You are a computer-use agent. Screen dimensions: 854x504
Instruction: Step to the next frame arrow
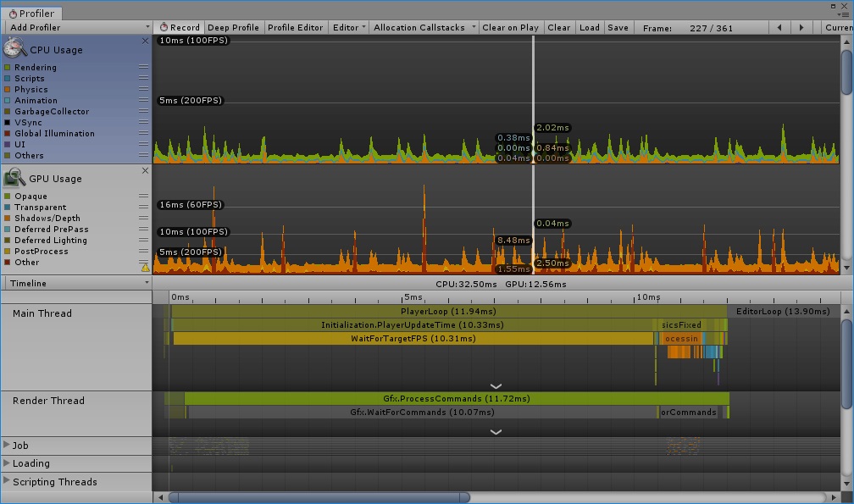tap(801, 27)
